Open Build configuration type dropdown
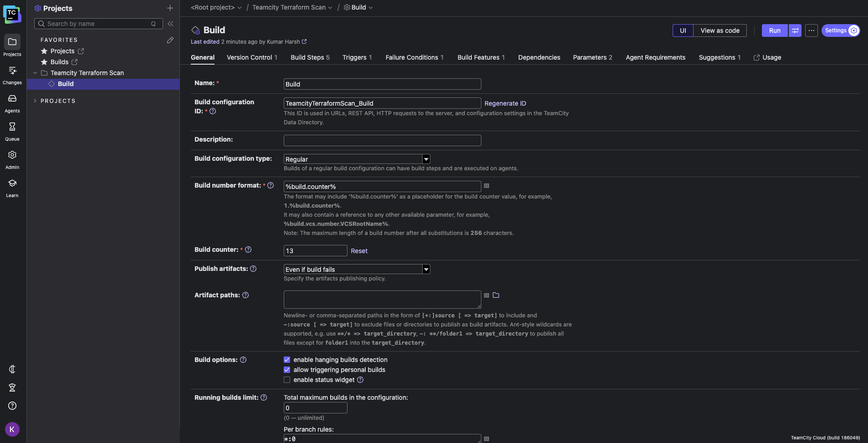This screenshot has width=868, height=443. pos(357,159)
